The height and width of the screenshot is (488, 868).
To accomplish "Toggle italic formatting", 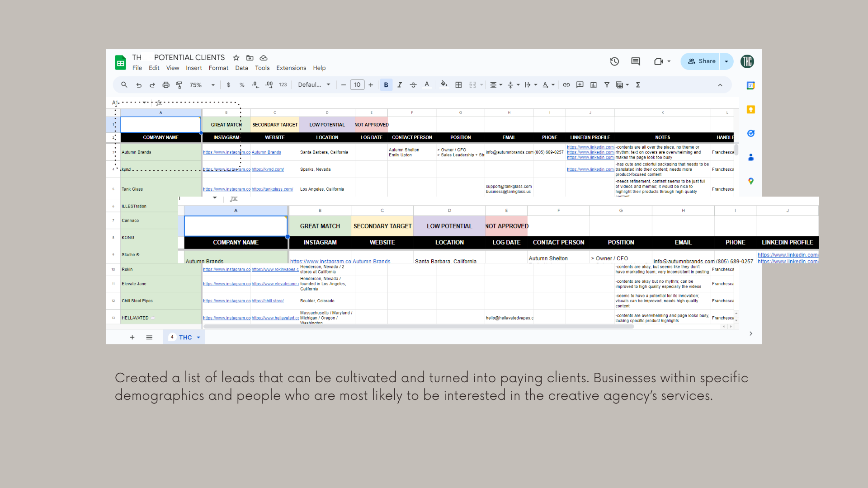I will tap(400, 85).
